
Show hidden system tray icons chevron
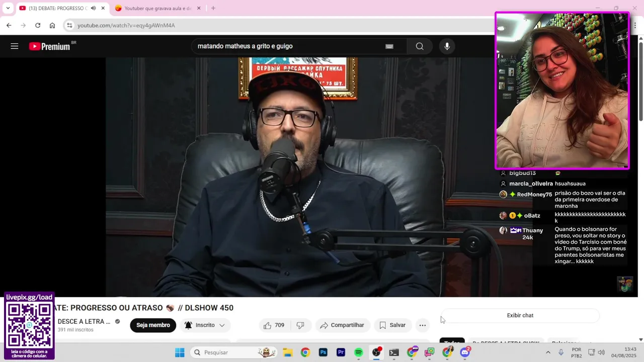548,352
